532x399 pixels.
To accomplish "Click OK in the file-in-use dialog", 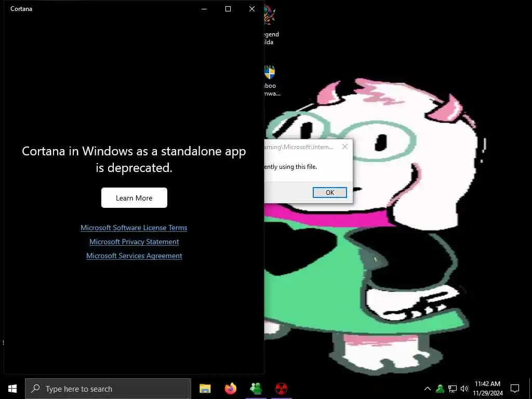I will pyautogui.click(x=330, y=192).
